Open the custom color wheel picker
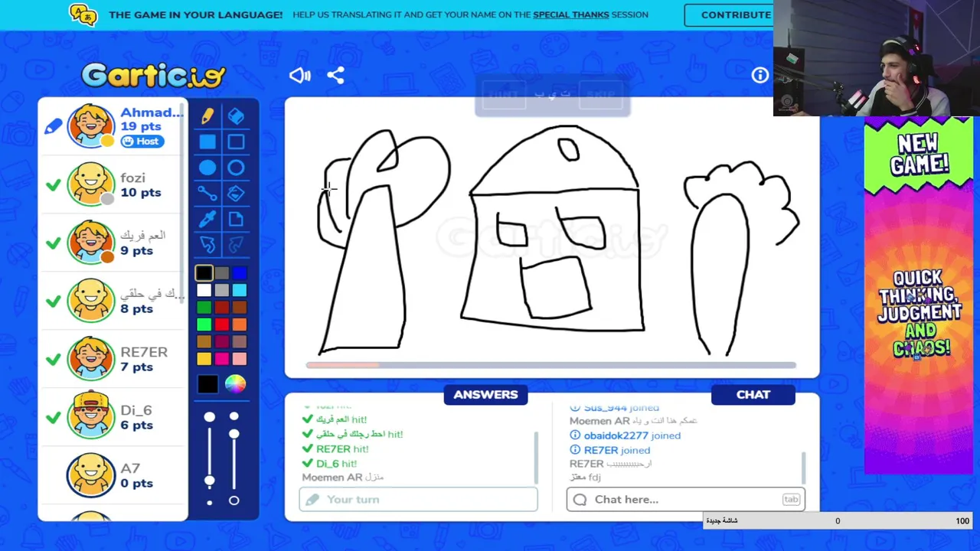Screen dimensions: 980x551 pyautogui.click(x=236, y=384)
